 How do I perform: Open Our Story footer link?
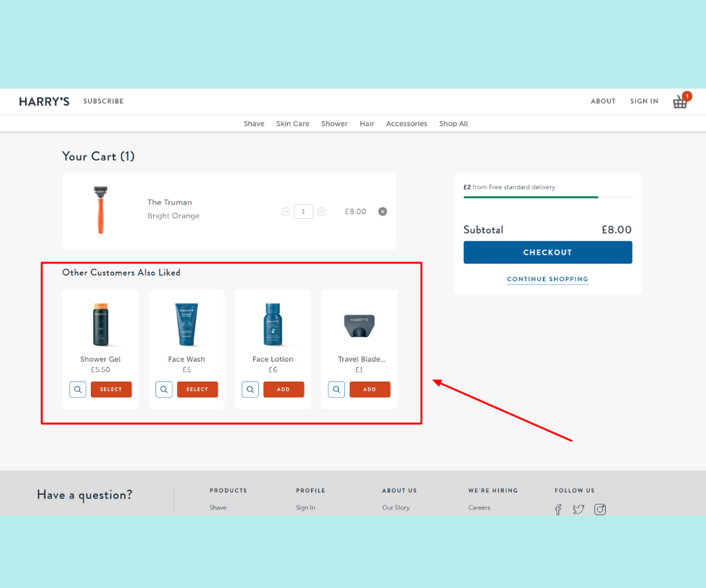point(396,508)
